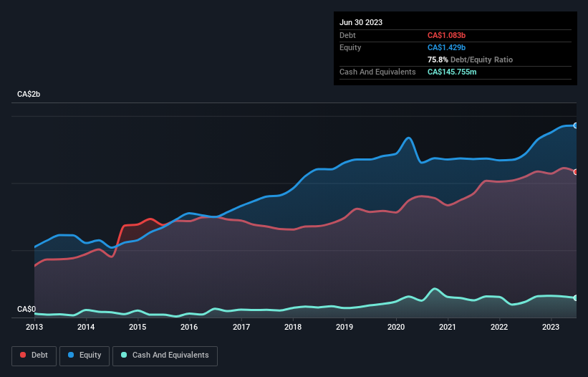Screen dimensions: 588x377
Task: Click the red dot in Debt legend
Action: pyautogui.click(x=23, y=355)
